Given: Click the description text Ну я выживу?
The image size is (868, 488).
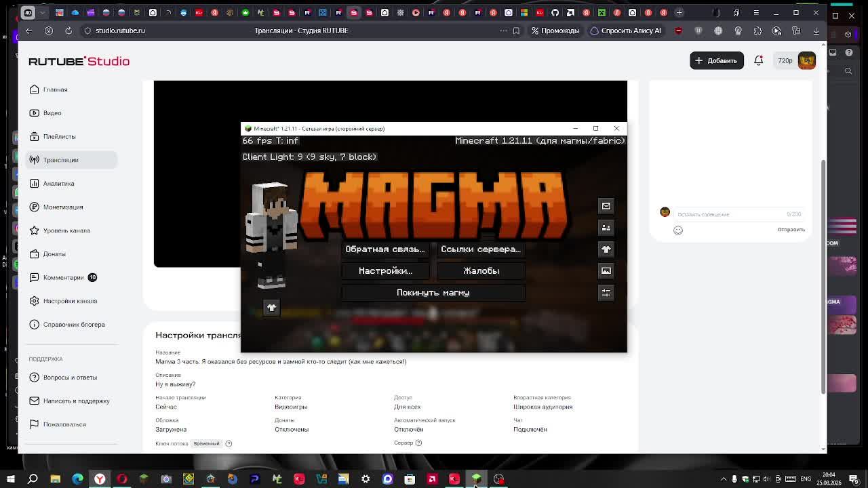Looking at the screenshot, I should pos(175,384).
